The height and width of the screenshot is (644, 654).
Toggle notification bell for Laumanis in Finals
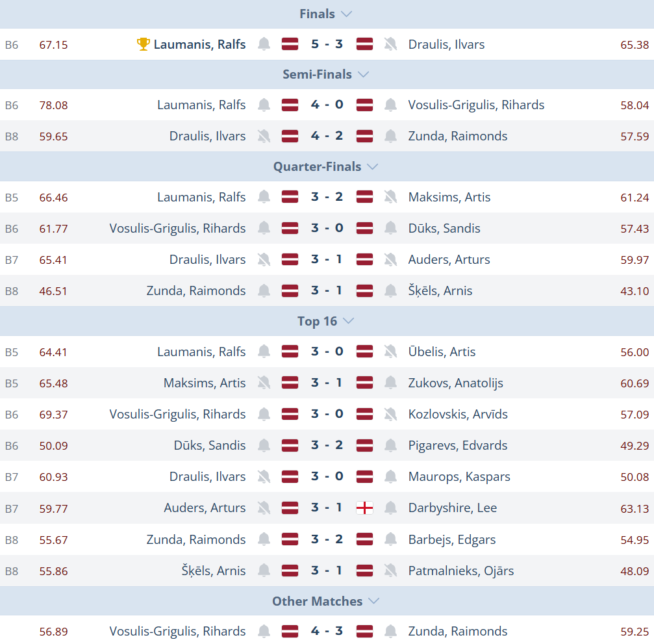pyautogui.click(x=264, y=44)
